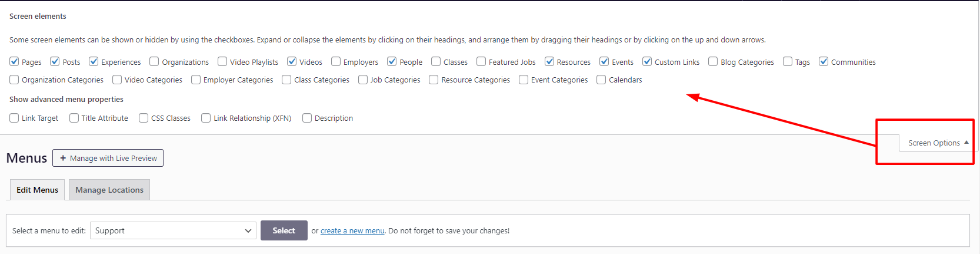Check the CSS Classes option
The width and height of the screenshot is (980, 254).
click(144, 118)
